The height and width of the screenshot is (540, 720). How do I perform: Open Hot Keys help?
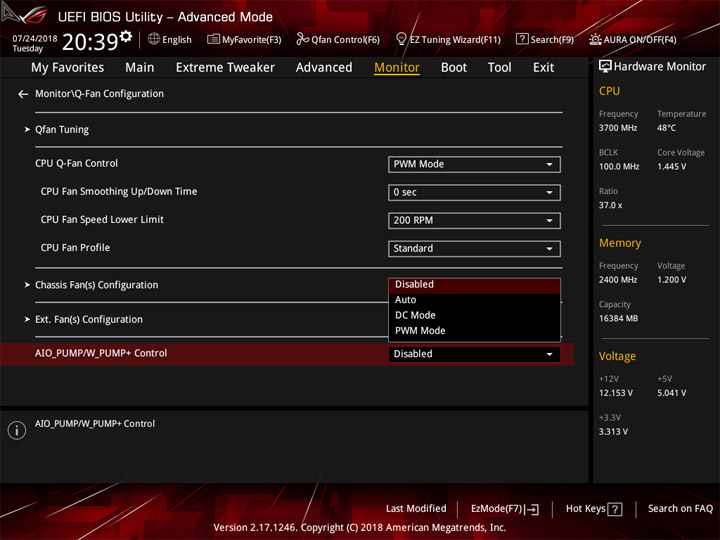[x=594, y=509]
